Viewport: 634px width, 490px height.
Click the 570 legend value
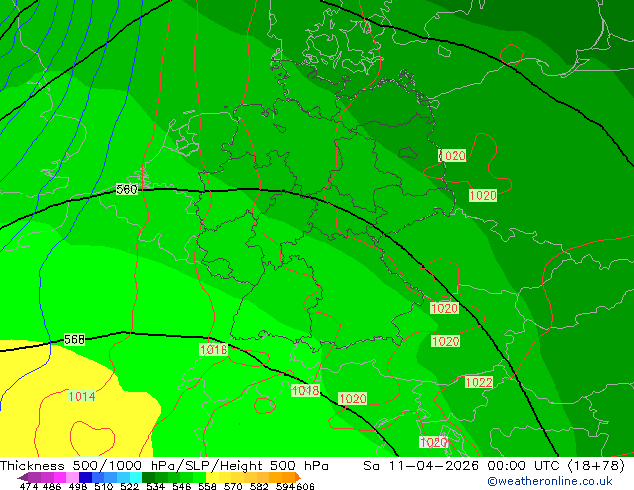(233, 486)
